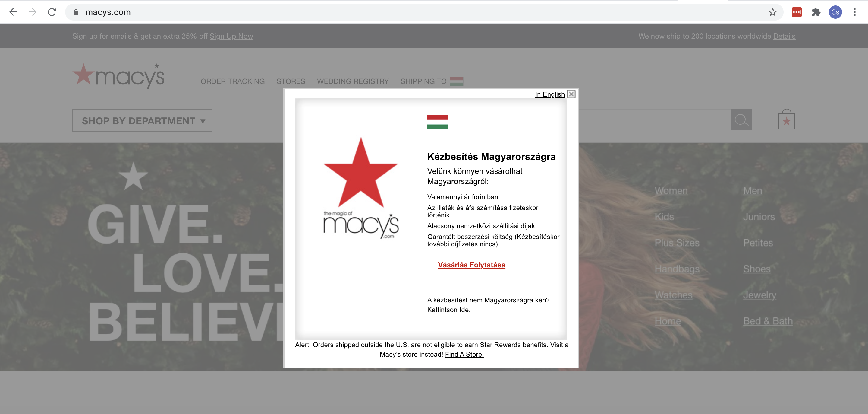This screenshot has height=414, width=868.
Task: Open the Bed & Bath category link
Action: (768, 321)
